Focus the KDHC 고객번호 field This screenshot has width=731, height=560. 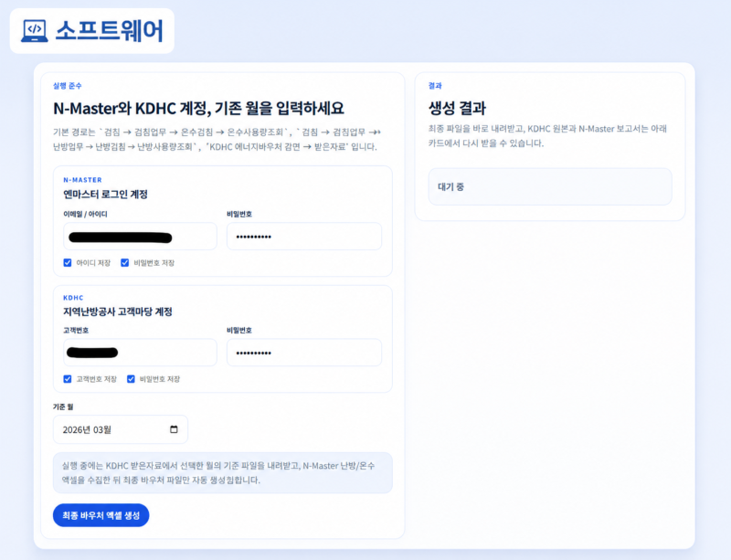(140, 353)
